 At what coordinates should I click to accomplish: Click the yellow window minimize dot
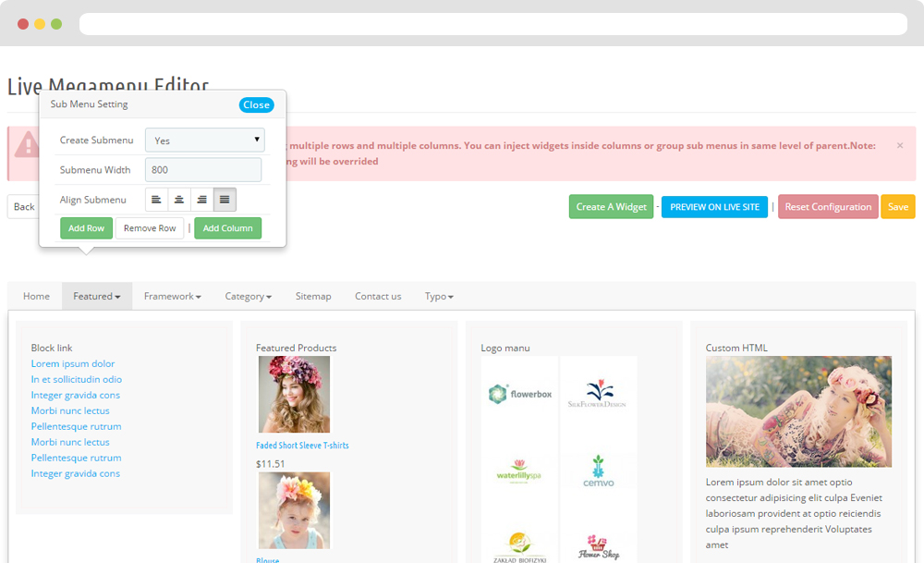(40, 24)
